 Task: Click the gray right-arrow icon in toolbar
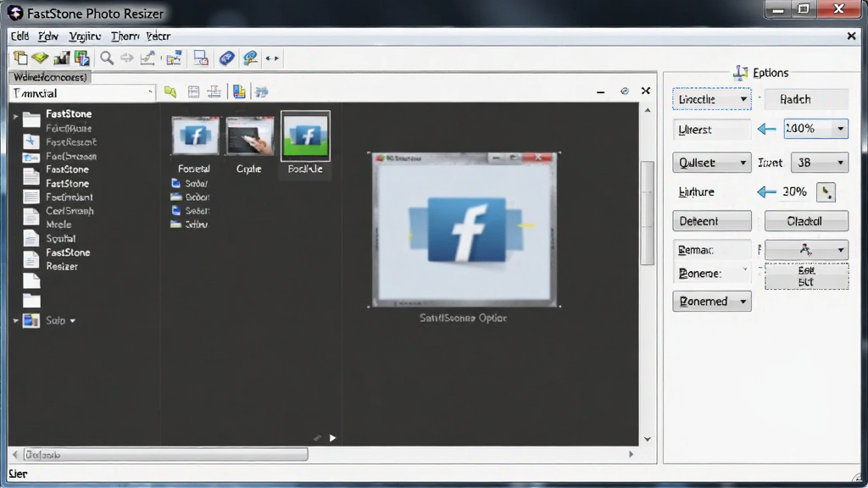(x=127, y=58)
